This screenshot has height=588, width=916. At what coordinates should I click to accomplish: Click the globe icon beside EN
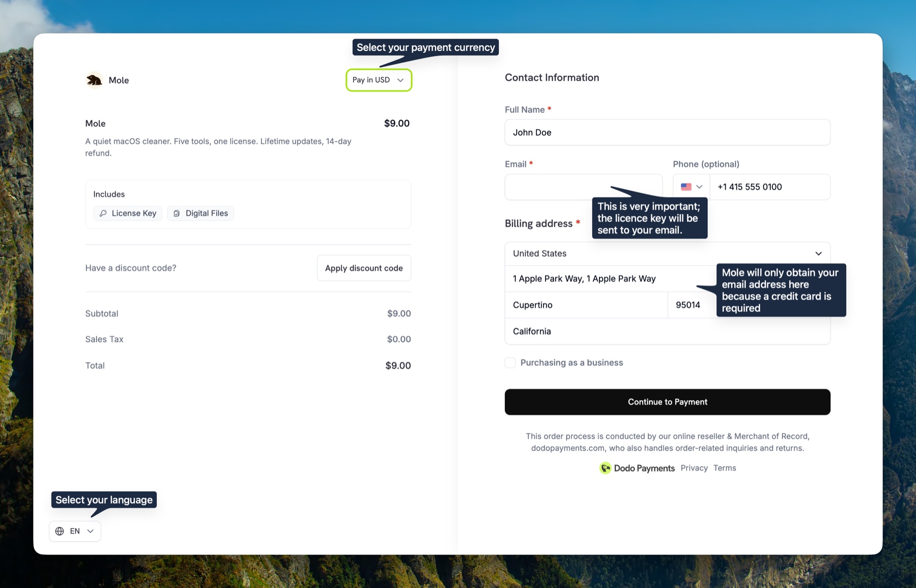(60, 531)
